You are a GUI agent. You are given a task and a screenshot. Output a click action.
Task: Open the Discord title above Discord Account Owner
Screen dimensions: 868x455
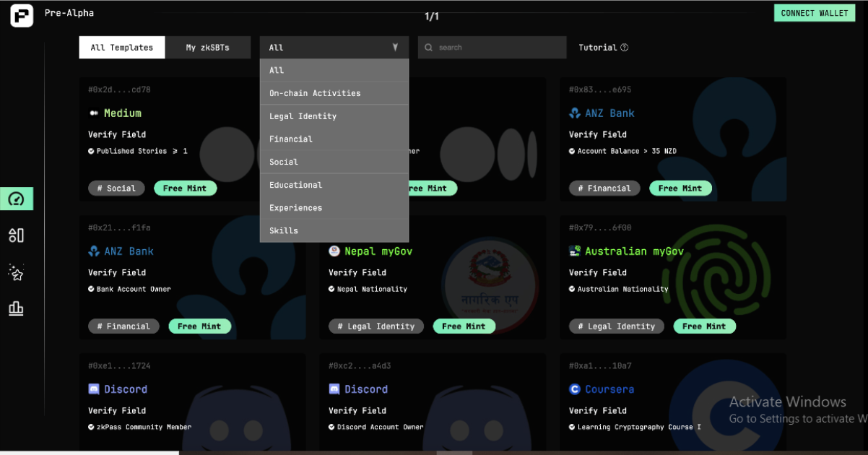click(366, 389)
